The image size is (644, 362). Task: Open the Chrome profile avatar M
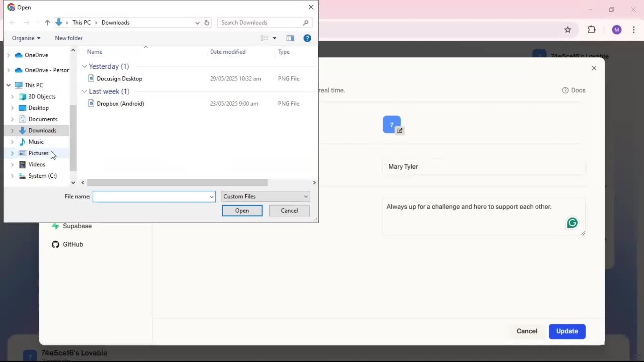coord(616,30)
